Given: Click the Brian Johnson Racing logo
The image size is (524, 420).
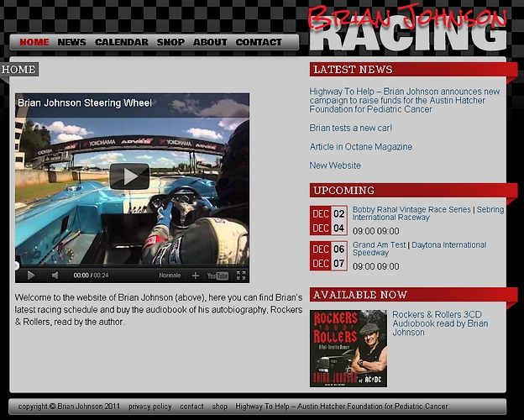Looking at the screenshot, I should click(x=406, y=29).
